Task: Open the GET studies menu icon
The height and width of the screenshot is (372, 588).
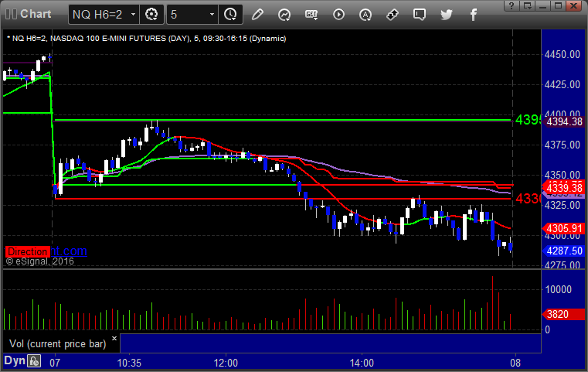Action: click(311, 15)
